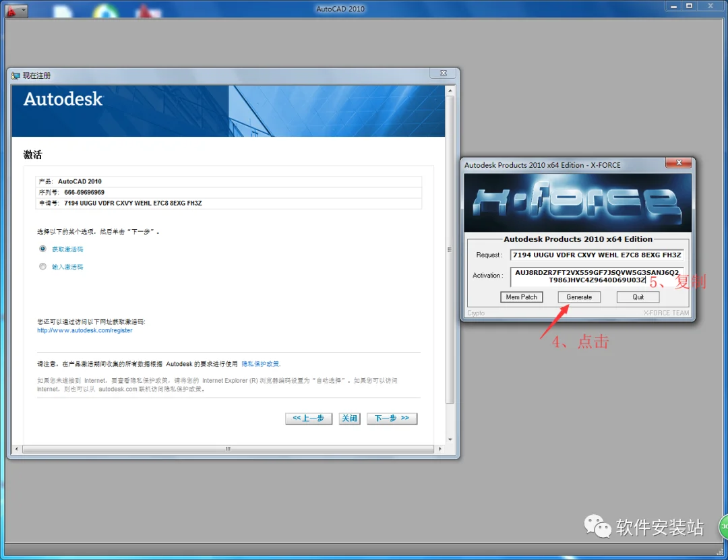Image resolution: width=728 pixels, height=560 pixels.
Task: Close the X-FORCE keygen window
Action: click(678, 162)
